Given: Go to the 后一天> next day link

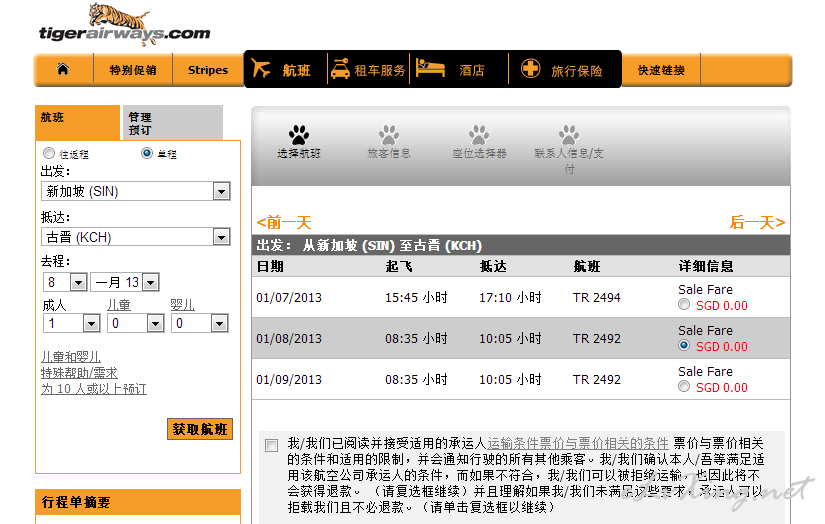Looking at the screenshot, I should click(x=757, y=223).
